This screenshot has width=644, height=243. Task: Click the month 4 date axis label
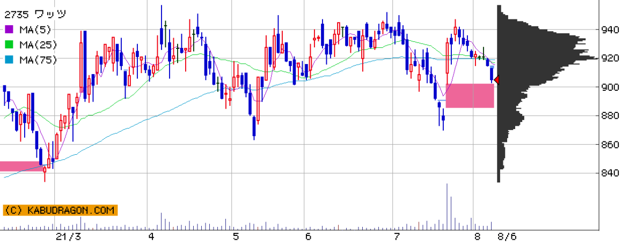click(151, 236)
